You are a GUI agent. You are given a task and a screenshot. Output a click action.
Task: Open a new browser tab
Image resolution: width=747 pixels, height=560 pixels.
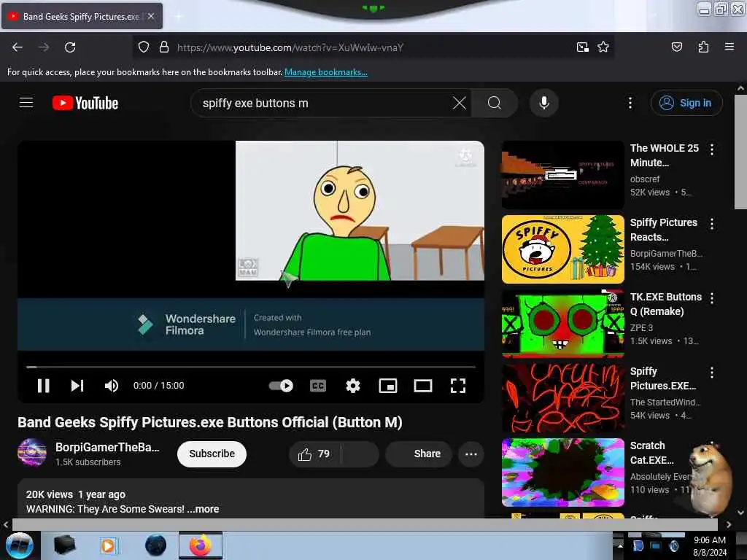178,16
